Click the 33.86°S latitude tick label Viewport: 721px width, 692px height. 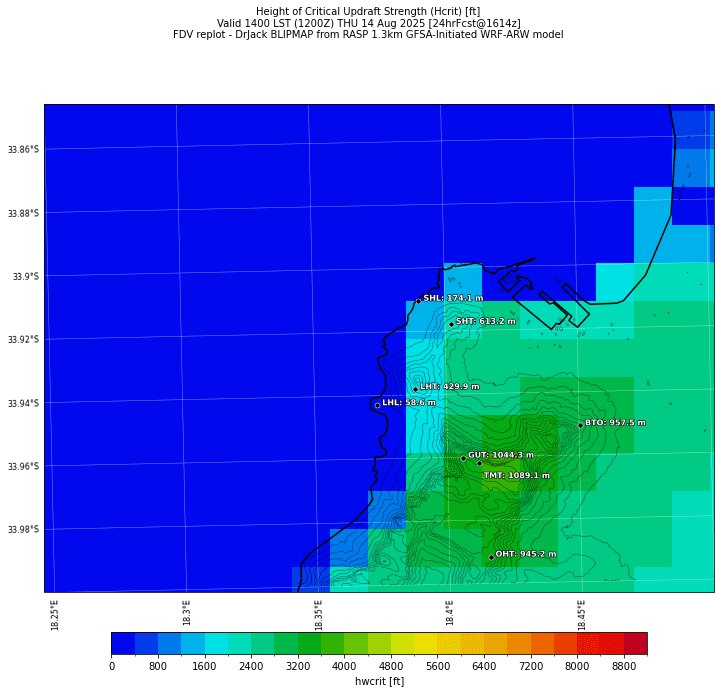(23, 149)
